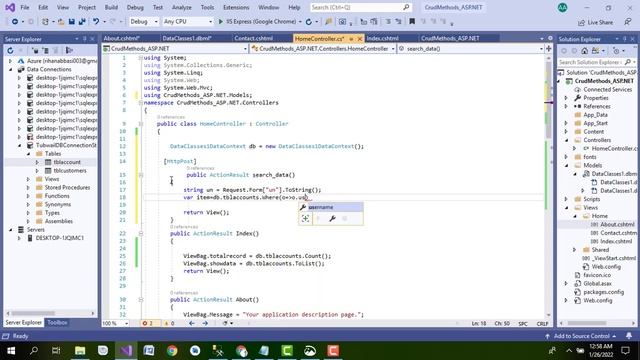The image size is (640, 360).
Task: Click the Save icon in toolbar
Action: point(71,22)
